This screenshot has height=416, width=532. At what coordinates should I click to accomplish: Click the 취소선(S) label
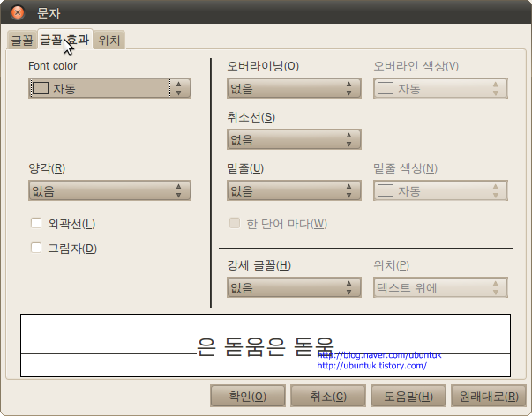pyautogui.click(x=251, y=117)
